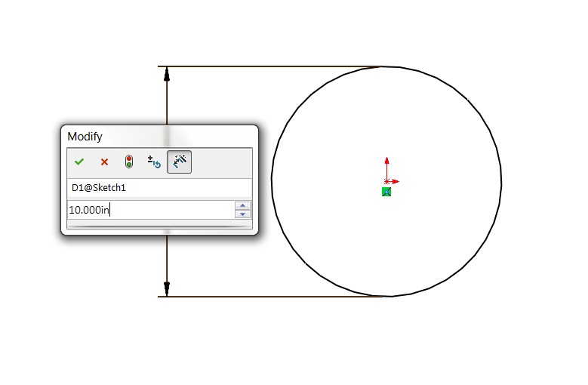Confirm the value with the green checkmark

point(79,162)
